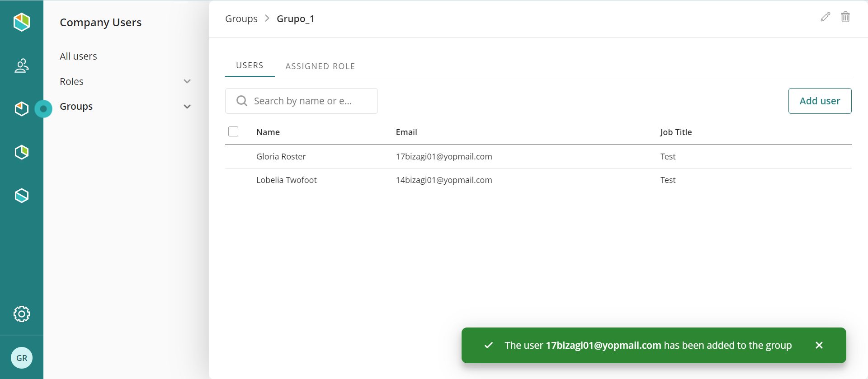Open All users in the side menu
The height and width of the screenshot is (379, 868).
(78, 56)
